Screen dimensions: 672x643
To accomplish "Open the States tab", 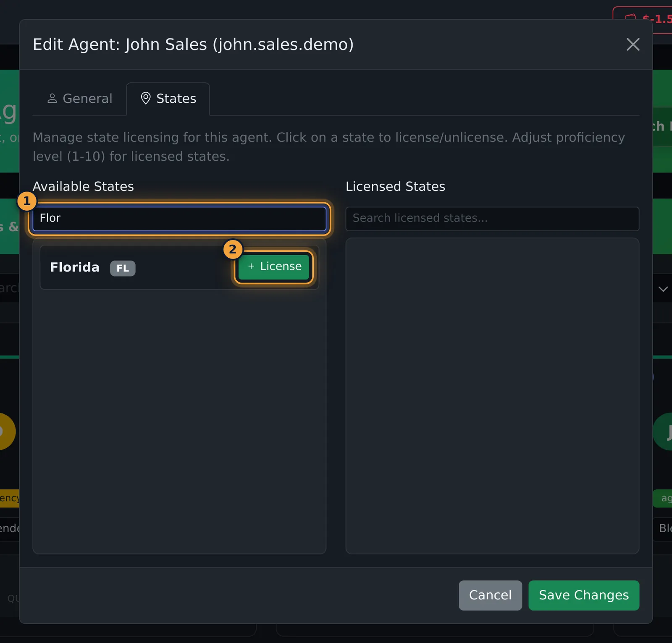I will click(x=168, y=99).
